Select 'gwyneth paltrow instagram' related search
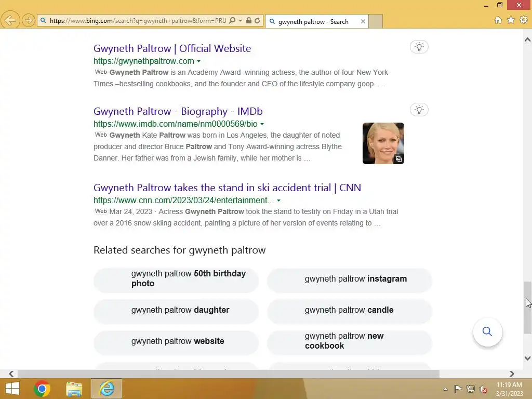This screenshot has width=532, height=399. tap(350, 281)
